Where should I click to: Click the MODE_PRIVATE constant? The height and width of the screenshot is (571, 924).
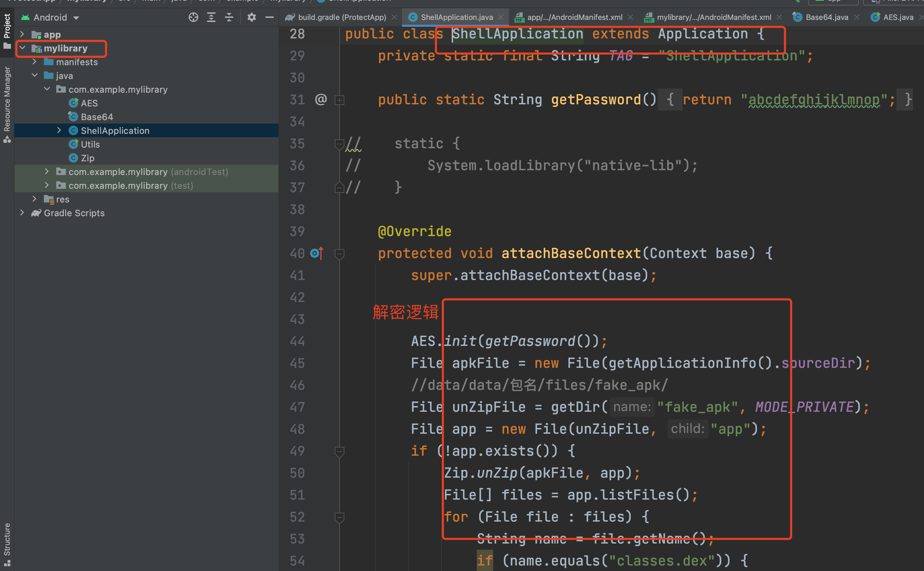point(804,407)
